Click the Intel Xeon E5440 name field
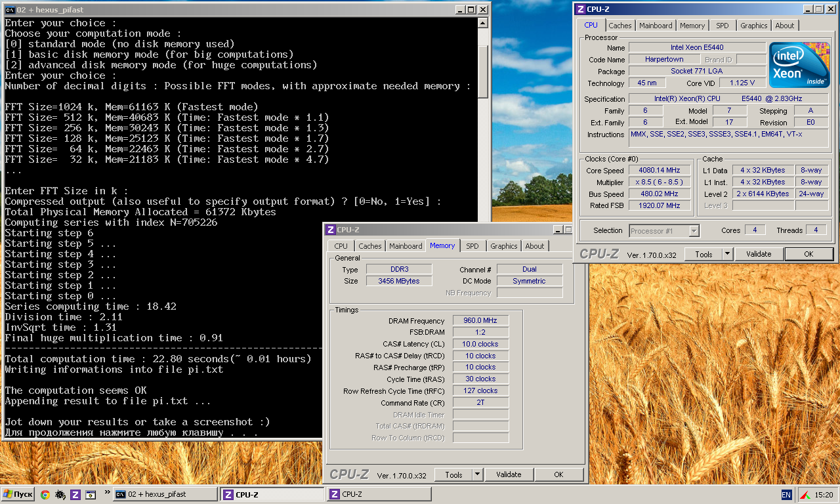Viewport: 840px width, 504px height. coord(697,47)
